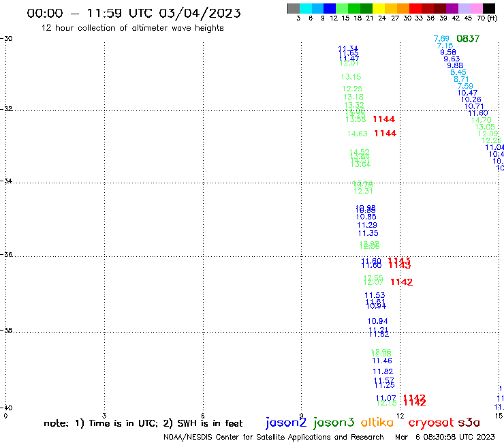504x443 pixels.
Task: Click the -34 latitude axis label
Action: click(6, 181)
